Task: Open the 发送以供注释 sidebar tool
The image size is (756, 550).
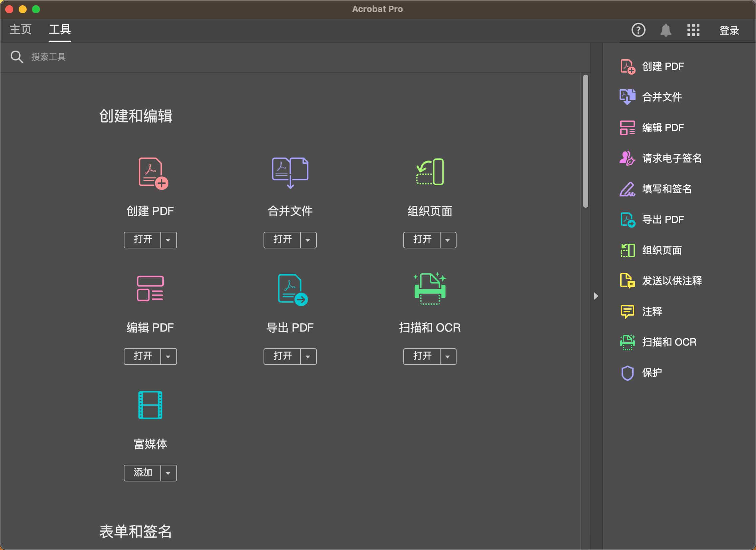Action: coord(627,281)
